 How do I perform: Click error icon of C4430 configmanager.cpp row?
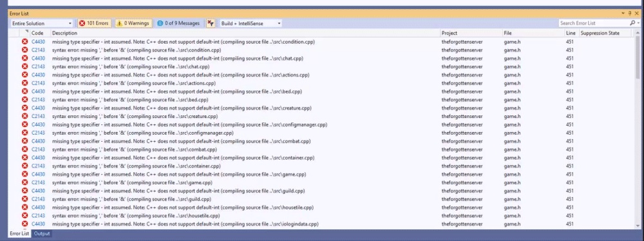(24, 124)
